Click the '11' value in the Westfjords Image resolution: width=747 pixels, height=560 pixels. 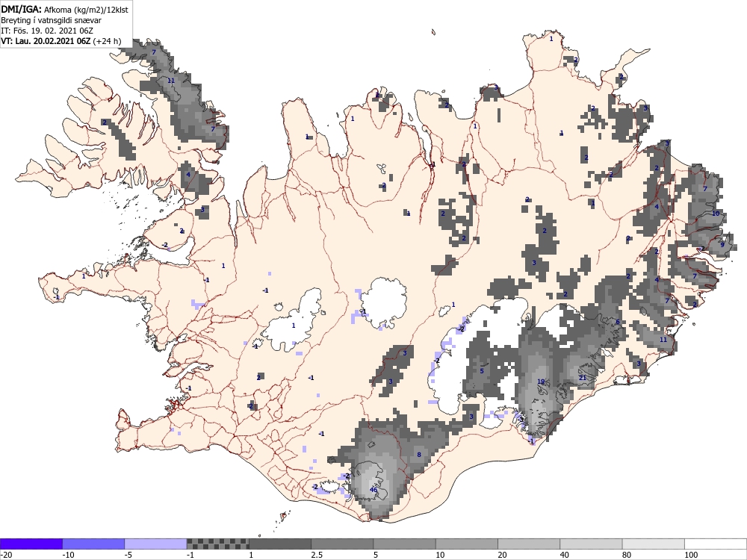point(171,81)
